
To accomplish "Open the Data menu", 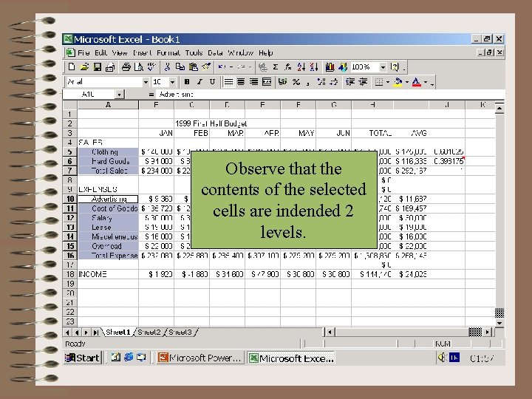I will (215, 53).
